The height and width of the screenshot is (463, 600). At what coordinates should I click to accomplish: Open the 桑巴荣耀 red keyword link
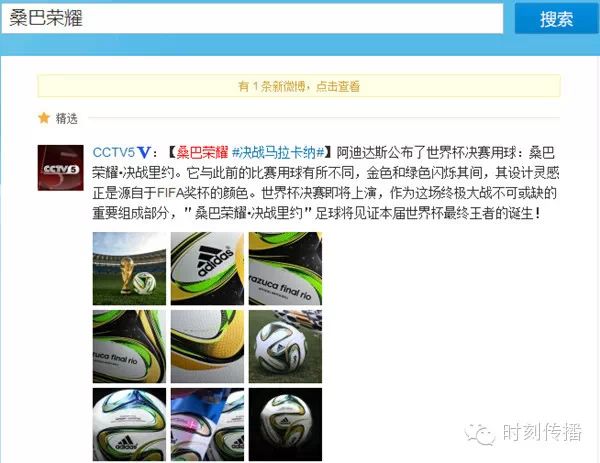202,152
